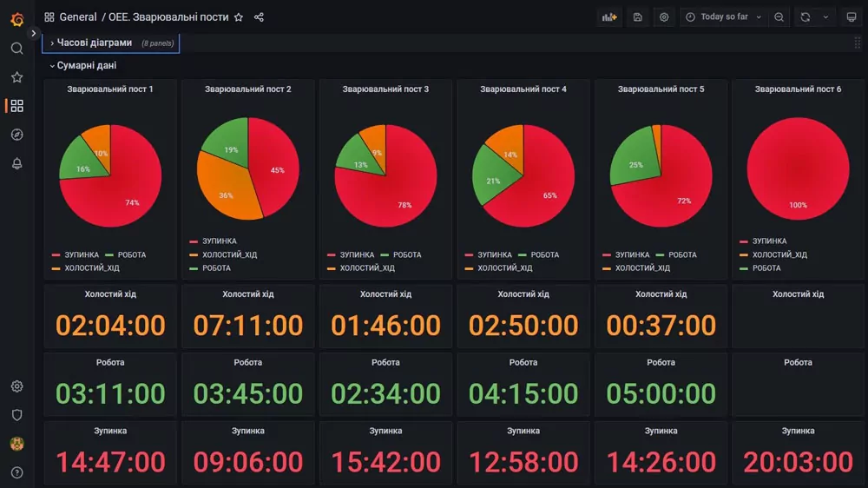Open search dashboards icon
The height and width of the screenshot is (488, 868).
(x=17, y=48)
